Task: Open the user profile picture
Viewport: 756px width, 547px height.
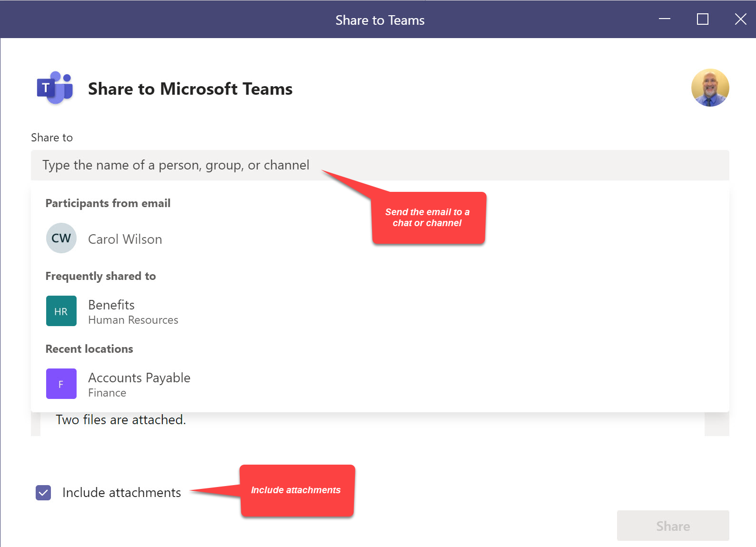Action: [x=710, y=88]
